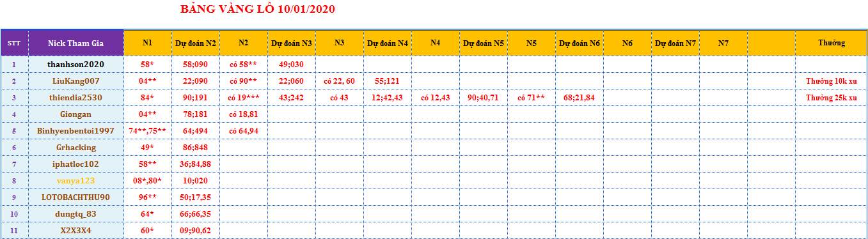Viewport: 868px width, 239px height.
Task: Select the cell containing có 22, 60
Action: [x=339, y=81]
